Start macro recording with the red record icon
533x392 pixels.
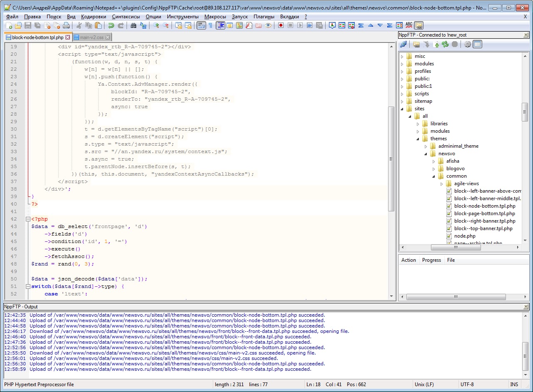[x=281, y=26]
